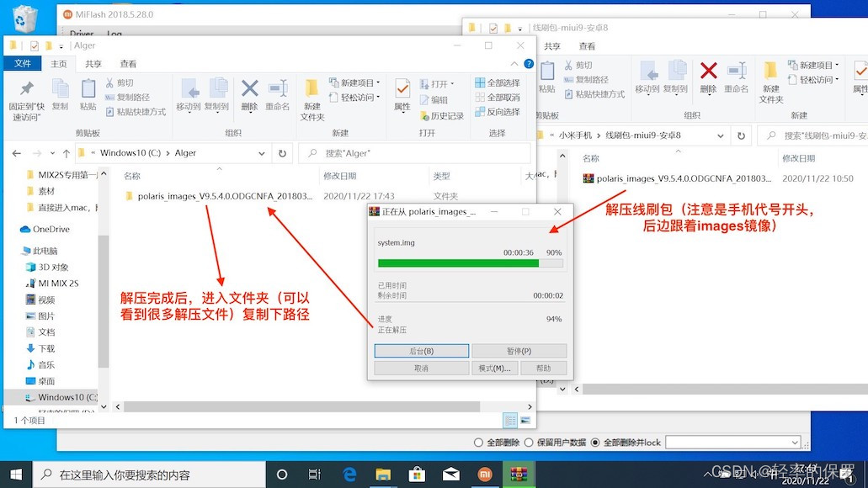Open the View (查看) tab in Alger window
This screenshot has width=868, height=488.
(x=129, y=64)
